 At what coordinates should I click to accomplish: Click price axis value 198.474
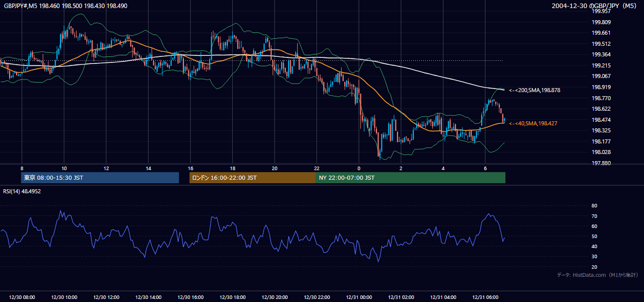(601, 120)
